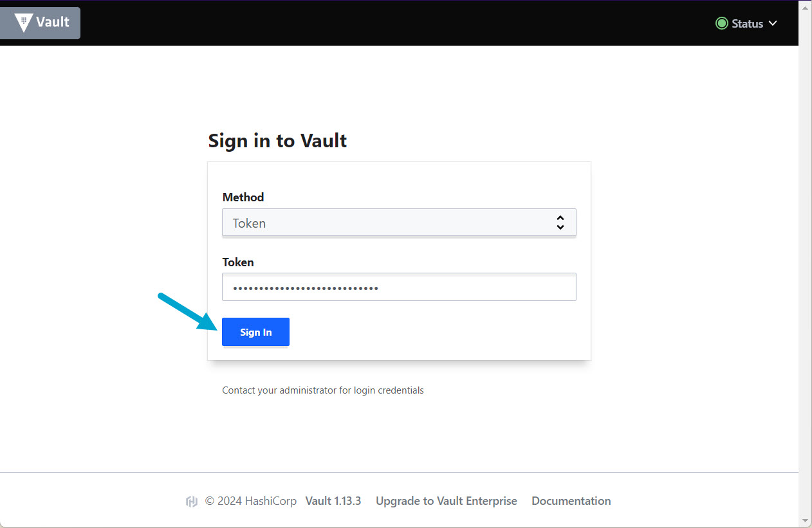Select the masked token text in the field
The width and height of the screenshot is (812, 528).
306,289
